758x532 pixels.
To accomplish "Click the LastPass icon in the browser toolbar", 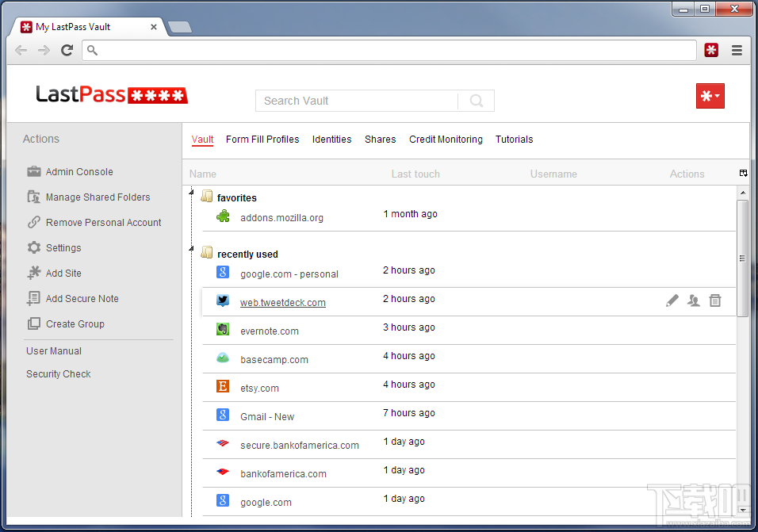I will [x=711, y=50].
